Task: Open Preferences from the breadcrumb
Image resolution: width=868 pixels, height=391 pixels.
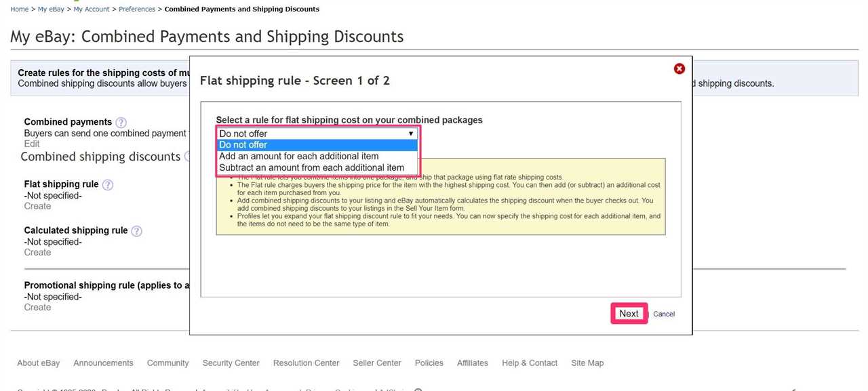Action: 137,9
